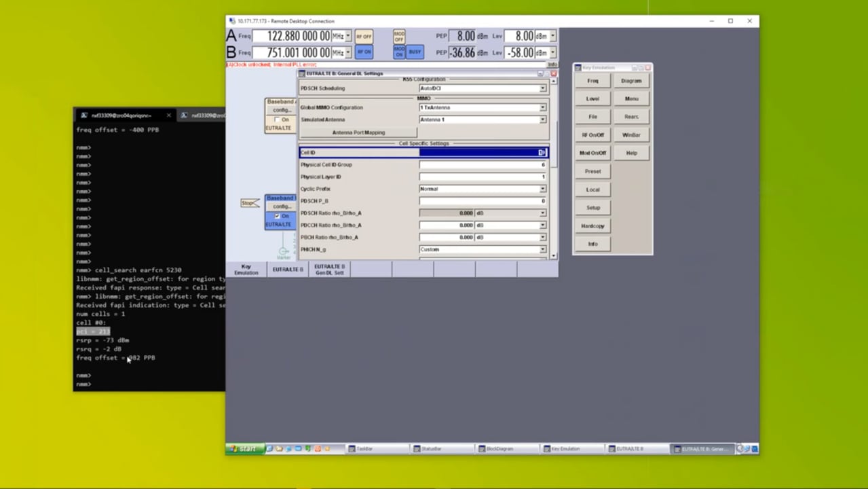
Task: Click the RF OFF indicator for path A
Action: click(364, 36)
